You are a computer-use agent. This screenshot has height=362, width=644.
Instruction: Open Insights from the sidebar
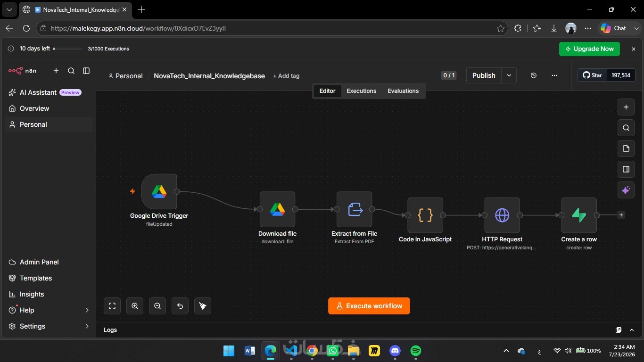pos(49,294)
